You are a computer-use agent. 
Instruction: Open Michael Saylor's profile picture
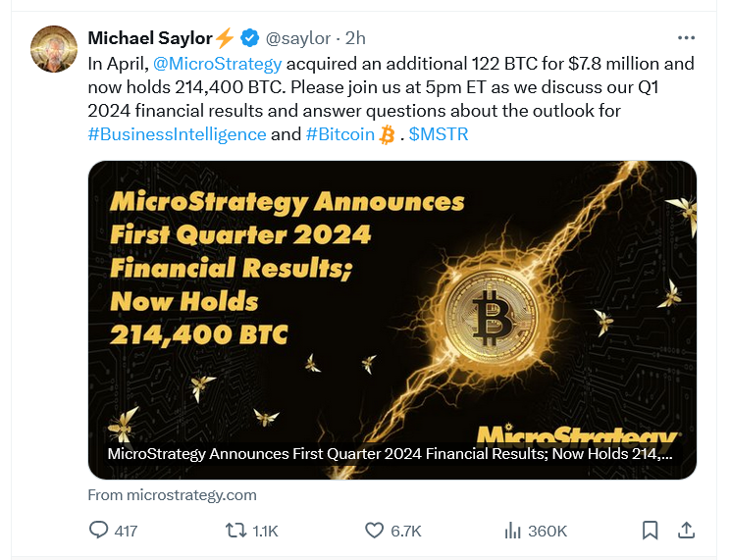coord(54,49)
